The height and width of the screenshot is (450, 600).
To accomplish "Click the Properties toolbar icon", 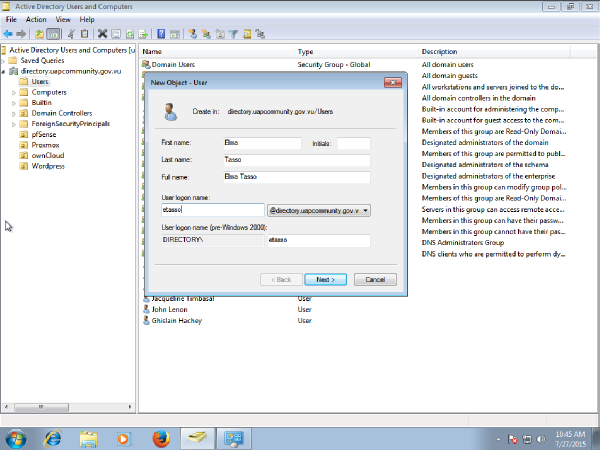I will (x=116, y=34).
